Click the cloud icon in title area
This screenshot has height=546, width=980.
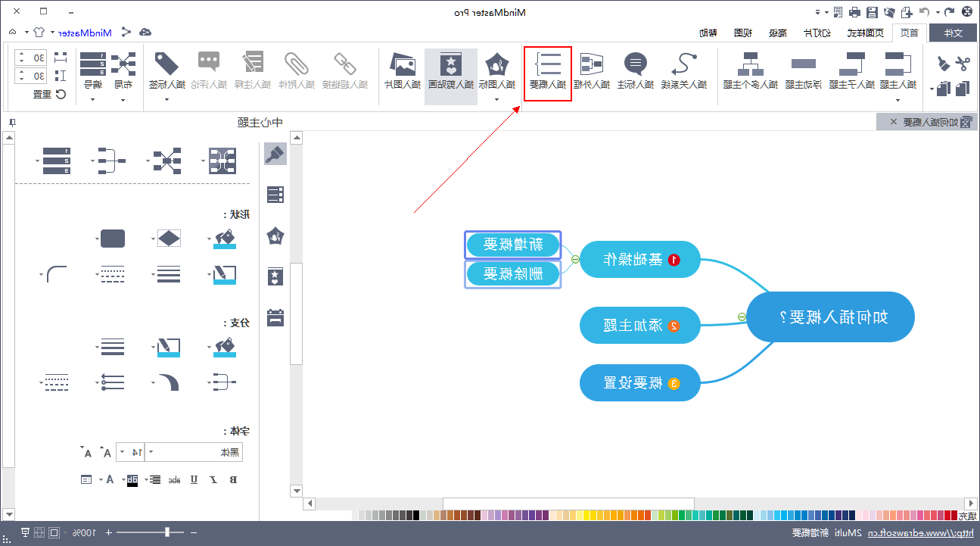coord(145,32)
